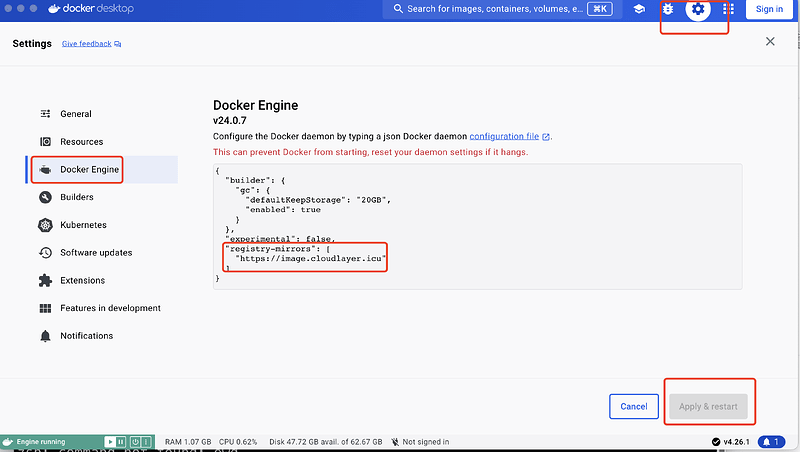The image size is (800, 452).
Task: Click the version v4.26.1 indicator
Action: point(731,442)
